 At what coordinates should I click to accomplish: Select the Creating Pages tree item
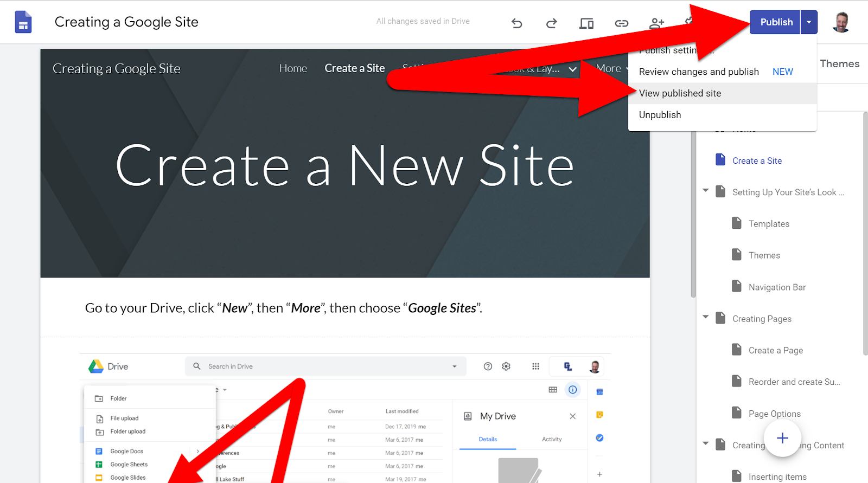pos(762,319)
